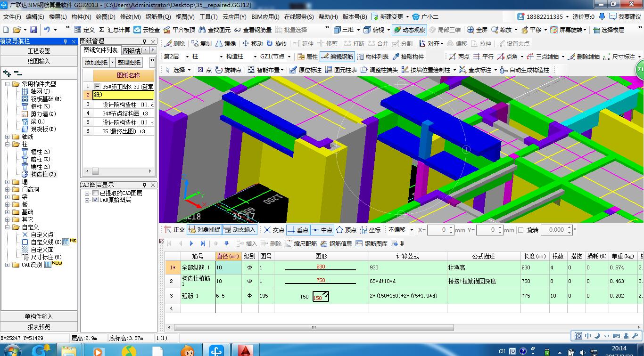Open the 属性 properties panel

click(x=308, y=57)
